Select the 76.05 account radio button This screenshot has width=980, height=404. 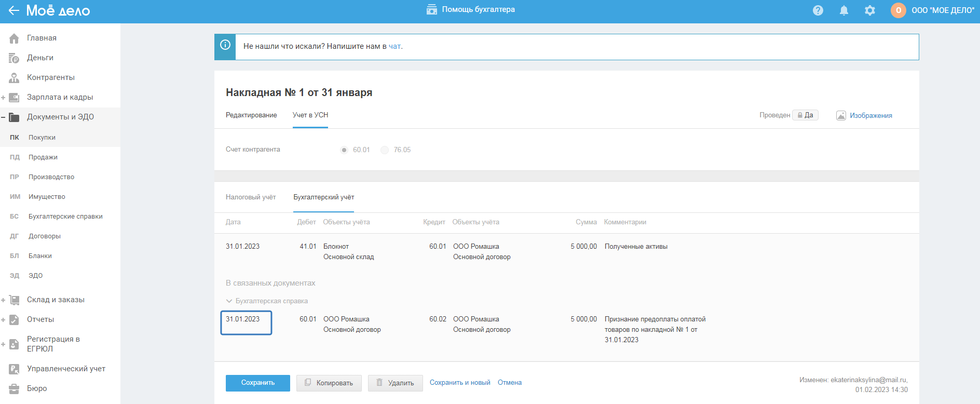coord(385,150)
